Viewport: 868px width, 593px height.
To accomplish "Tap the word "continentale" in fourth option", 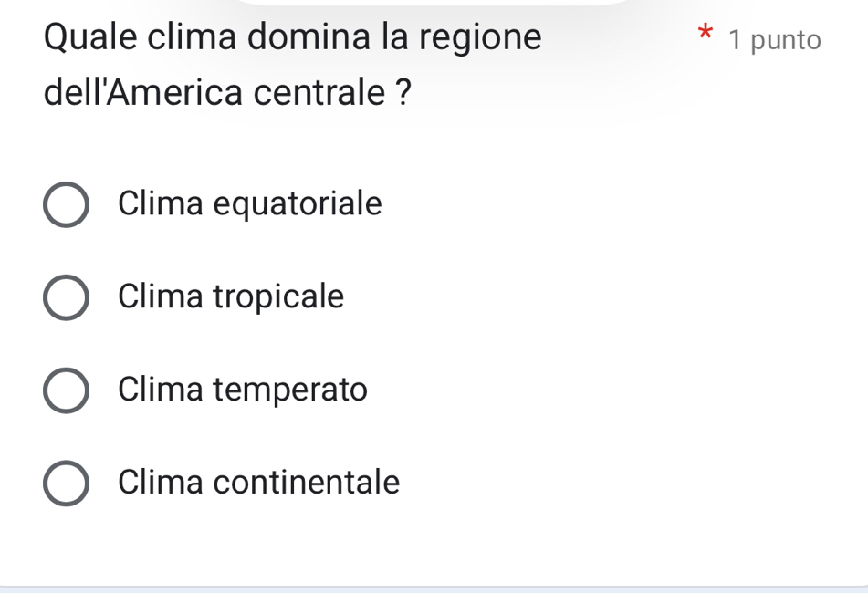I will click(x=306, y=483).
